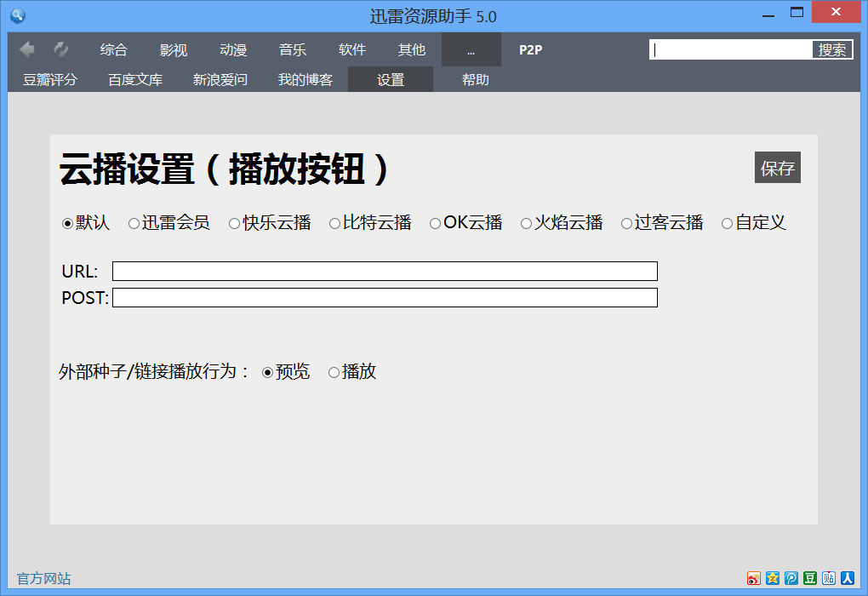The image size is (868, 596).
Task: Select the 自定义 radio option
Action: coord(727,224)
